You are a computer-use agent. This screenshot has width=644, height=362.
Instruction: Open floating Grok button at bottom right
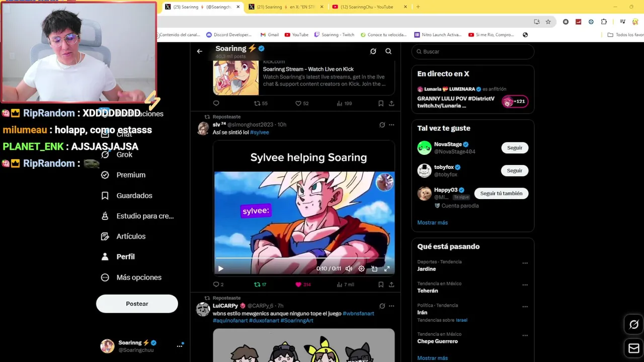(634, 325)
